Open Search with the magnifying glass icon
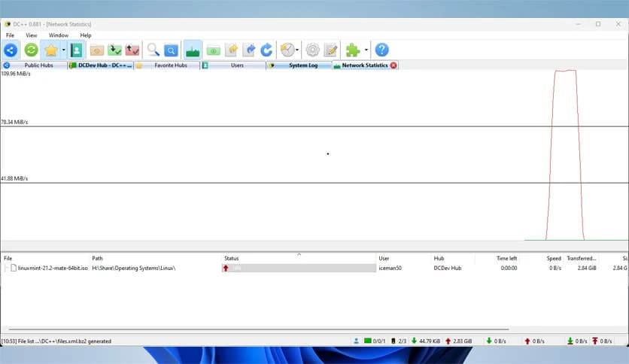Image resolution: width=629 pixels, height=364 pixels. coord(153,50)
